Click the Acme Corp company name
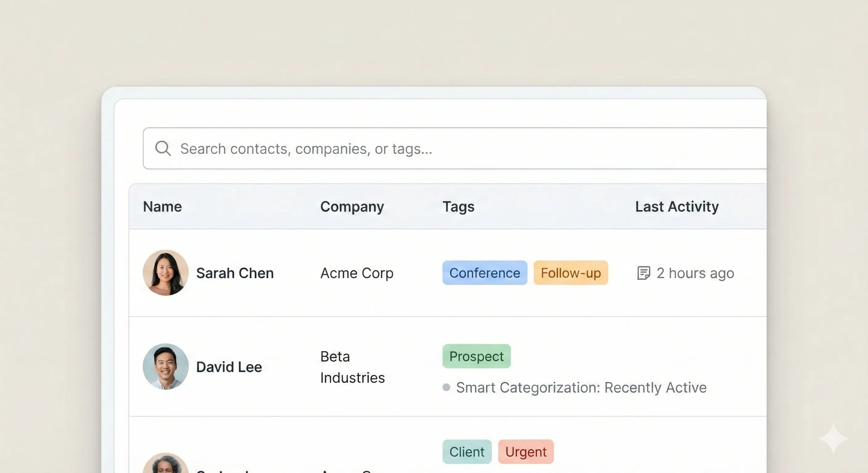 tap(357, 273)
